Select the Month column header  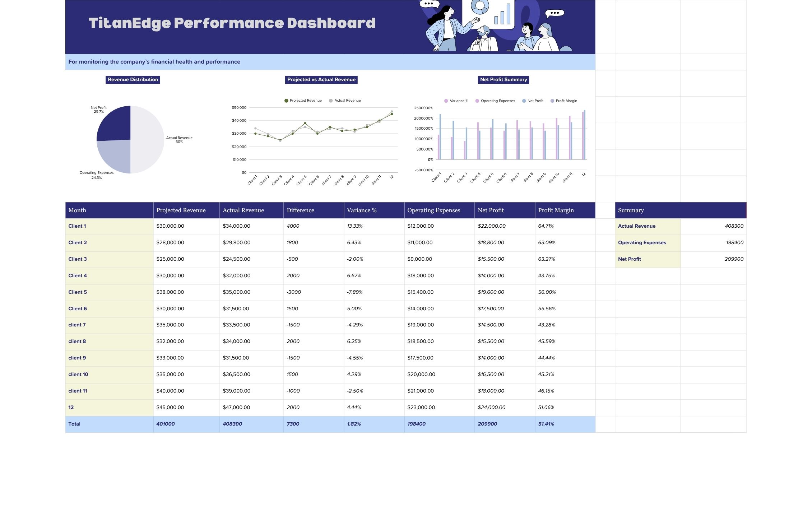pos(78,210)
